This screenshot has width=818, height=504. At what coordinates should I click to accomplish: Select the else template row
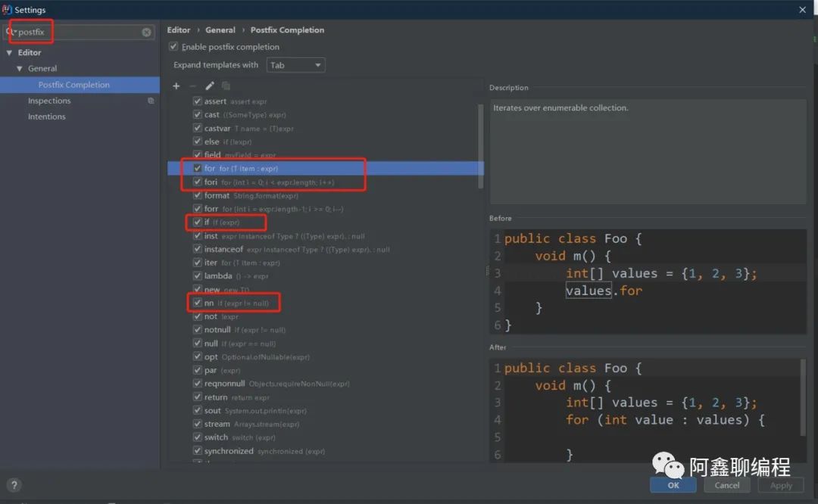[x=326, y=142]
